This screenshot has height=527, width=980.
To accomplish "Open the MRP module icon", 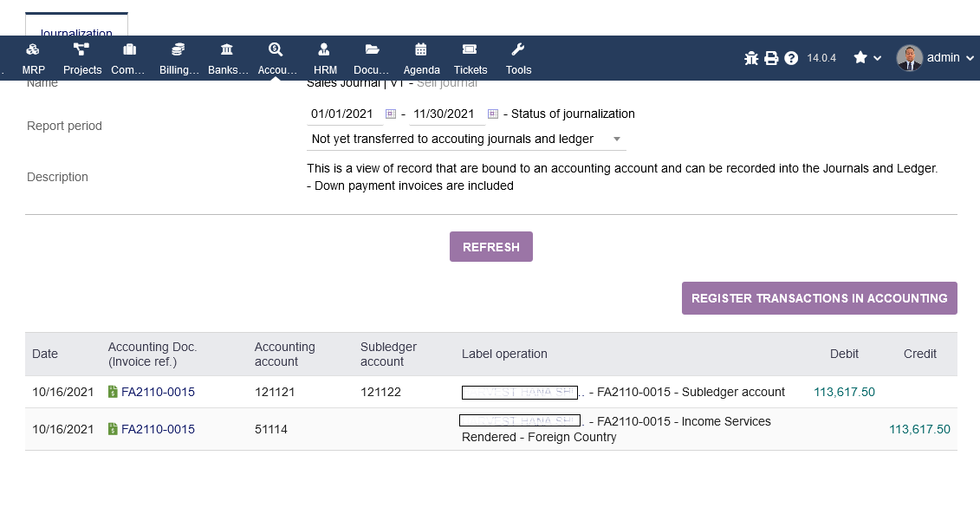I will [x=33, y=50].
